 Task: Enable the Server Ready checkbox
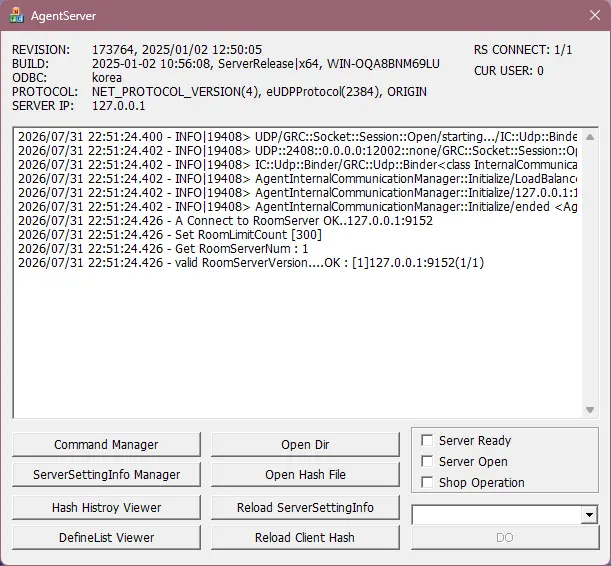[x=427, y=441]
